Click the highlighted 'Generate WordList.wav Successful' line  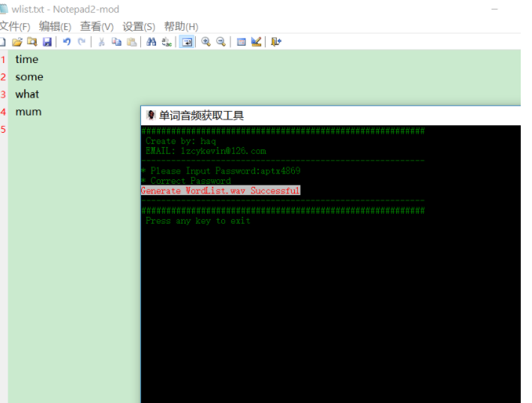(221, 191)
